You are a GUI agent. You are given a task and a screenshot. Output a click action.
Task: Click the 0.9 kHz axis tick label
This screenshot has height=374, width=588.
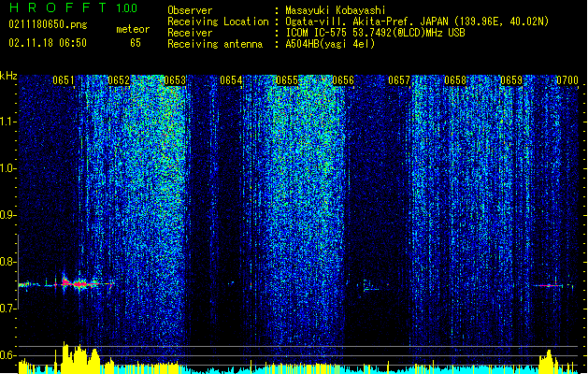pyautogui.click(x=8, y=215)
